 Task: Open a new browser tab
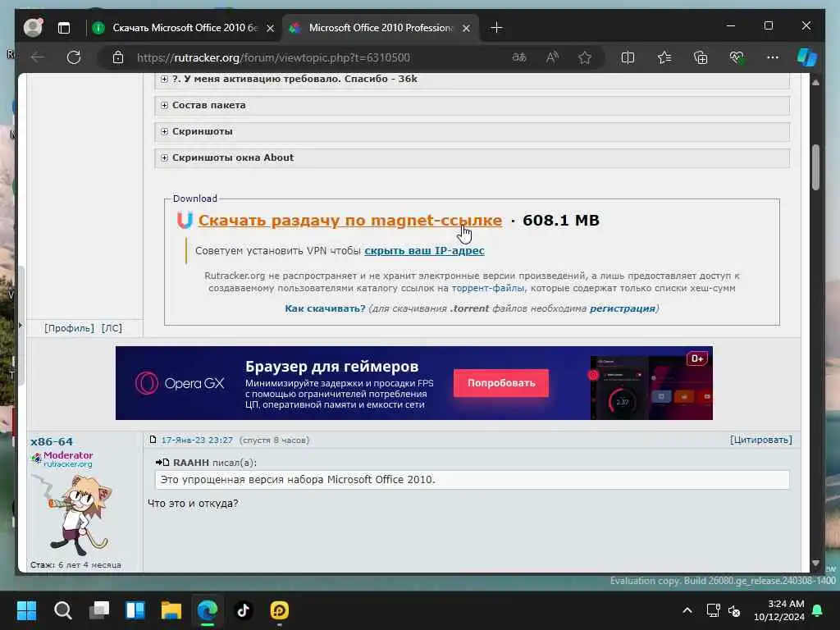pos(496,28)
